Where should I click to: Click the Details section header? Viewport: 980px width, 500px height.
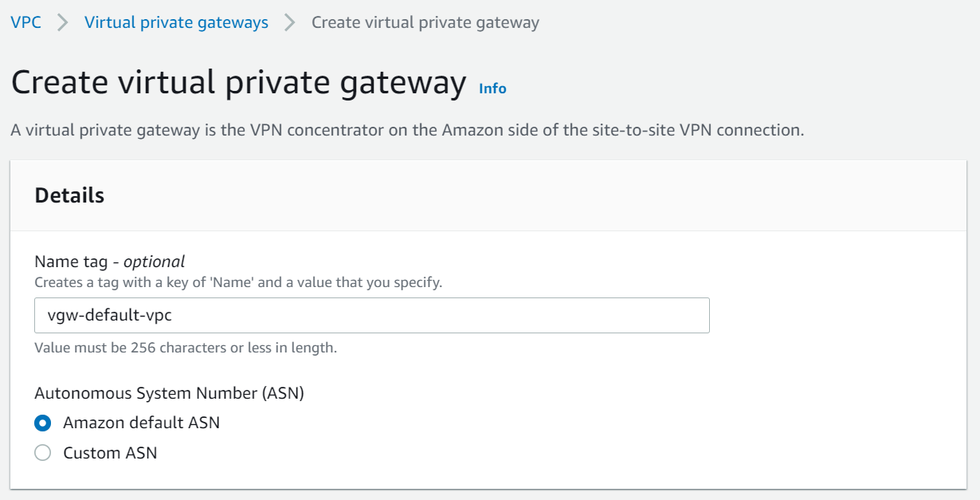click(x=69, y=195)
